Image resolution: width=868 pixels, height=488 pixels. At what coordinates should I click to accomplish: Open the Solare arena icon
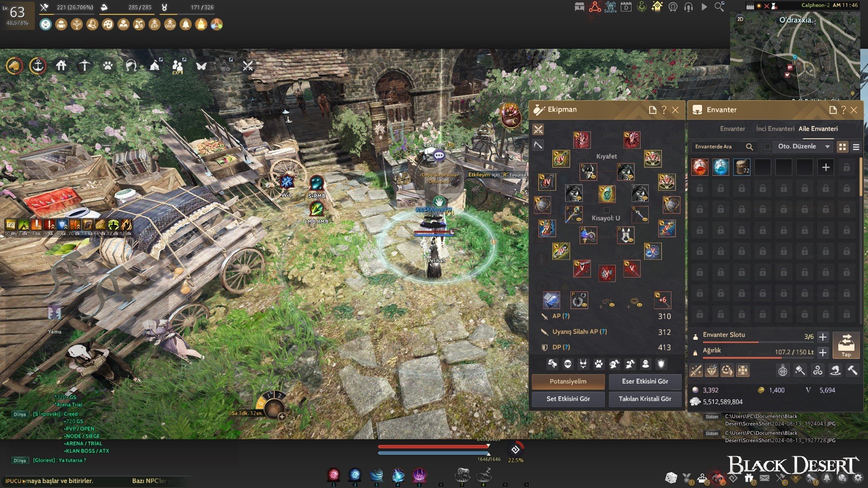[x=610, y=7]
